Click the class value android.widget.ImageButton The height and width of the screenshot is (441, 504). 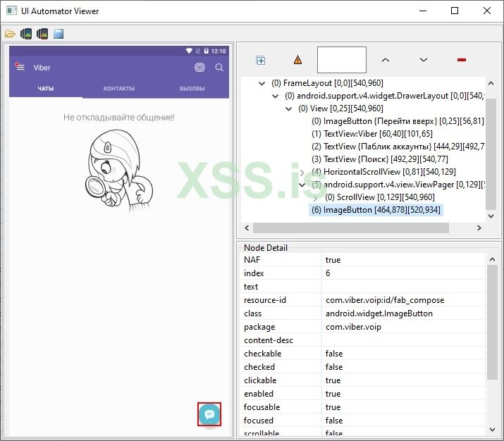click(379, 313)
